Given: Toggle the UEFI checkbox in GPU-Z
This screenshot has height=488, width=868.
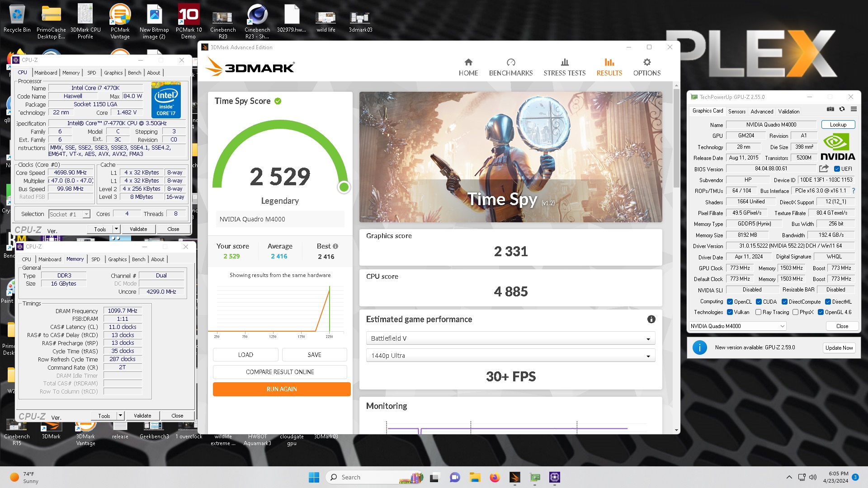Looking at the screenshot, I should pos(837,169).
